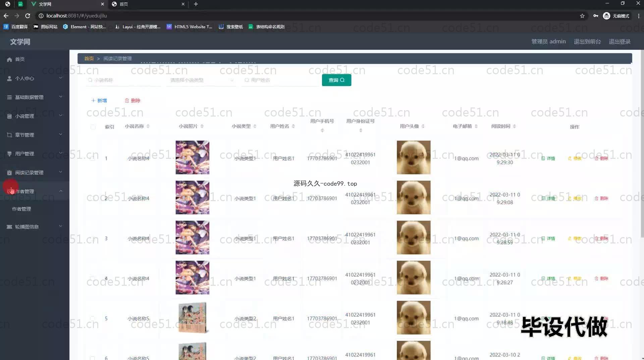Expand 小说管理 menu chevron
The image size is (644, 360).
pos(61,116)
